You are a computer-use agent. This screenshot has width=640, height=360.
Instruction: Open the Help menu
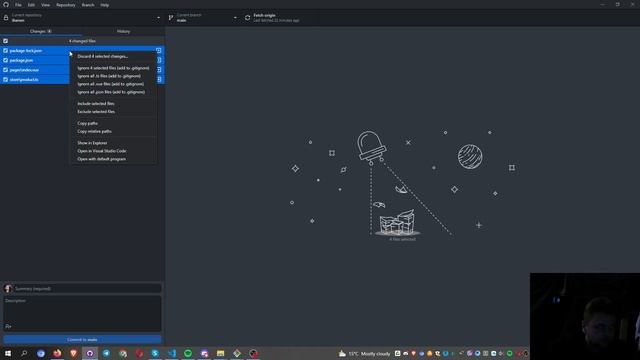point(104,5)
